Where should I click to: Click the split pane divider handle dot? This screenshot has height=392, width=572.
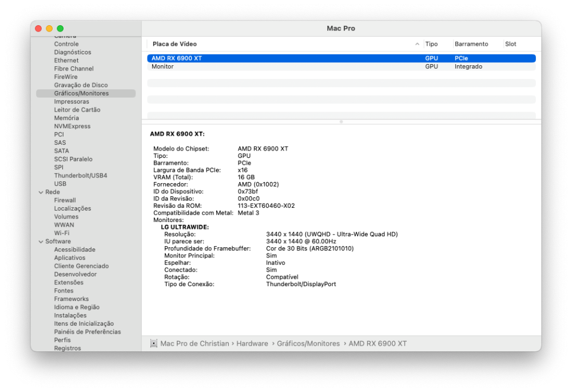[341, 121]
